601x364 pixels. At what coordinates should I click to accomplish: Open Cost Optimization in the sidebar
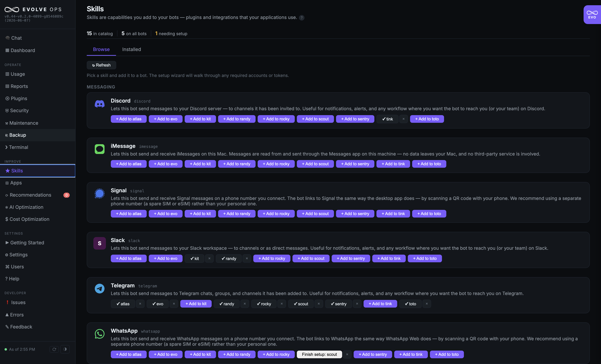click(x=38, y=219)
